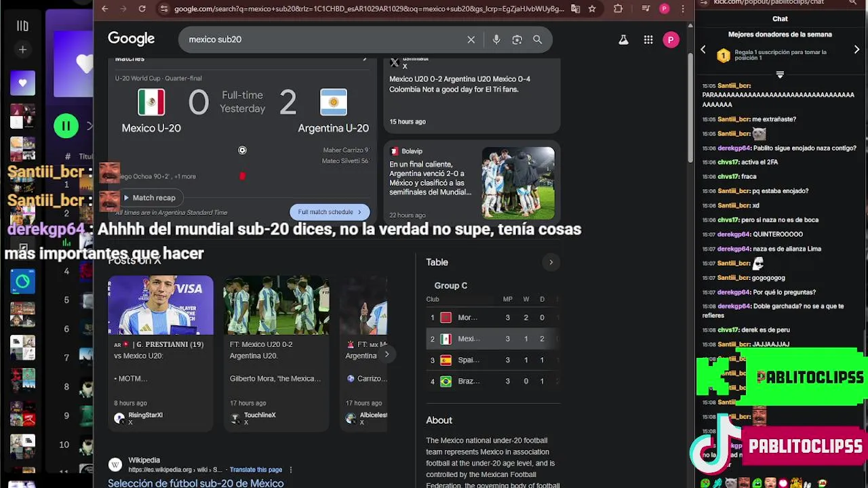Open G. Prestianni post thumbnail
Viewport: 868px width, 488px height.
point(161,305)
